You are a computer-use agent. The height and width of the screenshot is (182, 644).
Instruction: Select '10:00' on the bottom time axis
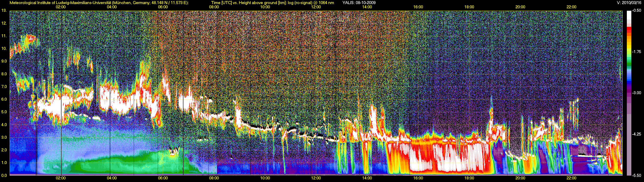click(265, 178)
